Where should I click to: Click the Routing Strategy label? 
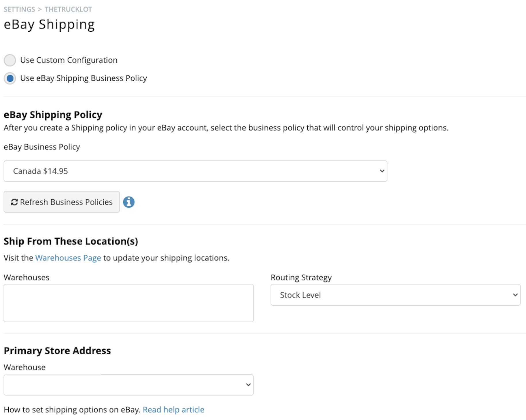click(x=301, y=278)
